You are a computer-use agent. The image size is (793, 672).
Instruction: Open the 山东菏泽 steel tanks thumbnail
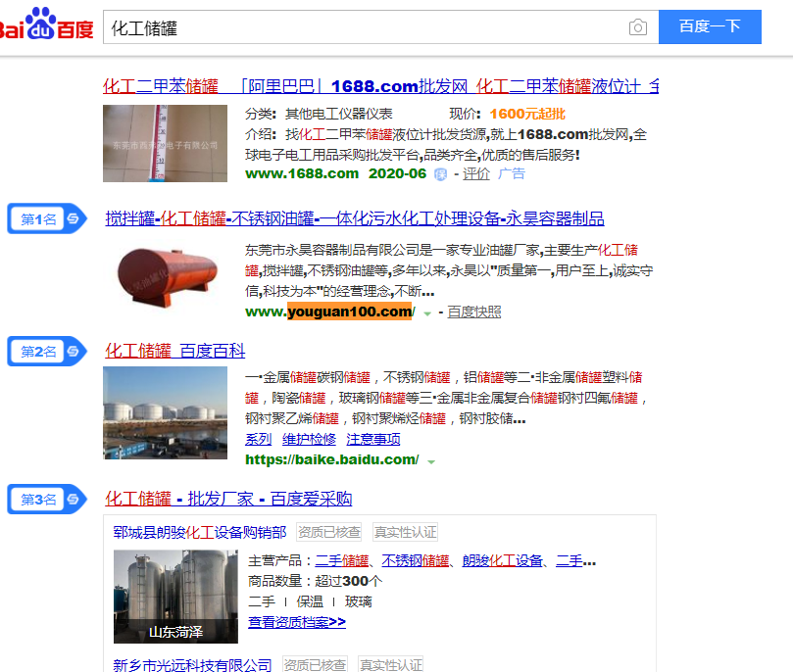tap(175, 597)
